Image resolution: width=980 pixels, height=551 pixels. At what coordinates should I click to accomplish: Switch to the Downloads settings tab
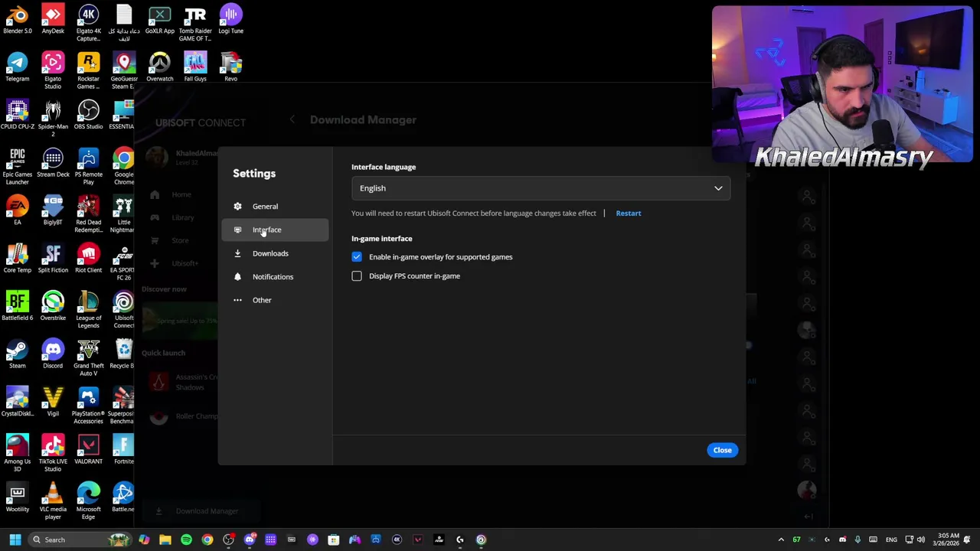pyautogui.click(x=274, y=253)
